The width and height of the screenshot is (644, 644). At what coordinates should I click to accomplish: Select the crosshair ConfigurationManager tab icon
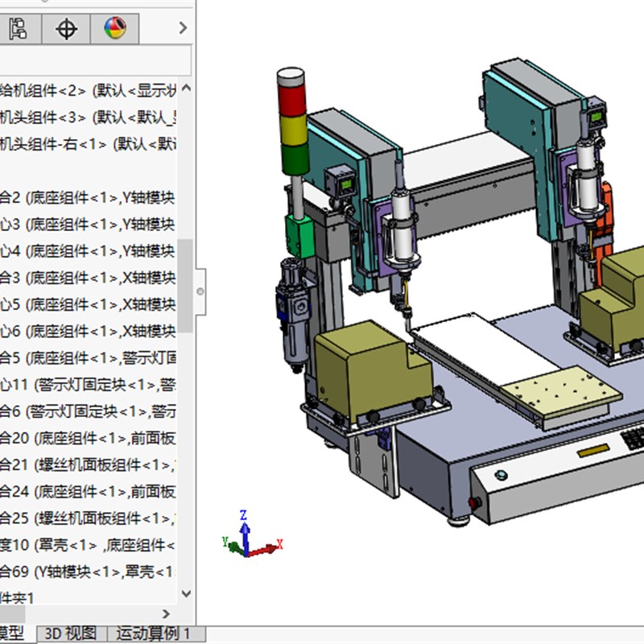click(65, 29)
